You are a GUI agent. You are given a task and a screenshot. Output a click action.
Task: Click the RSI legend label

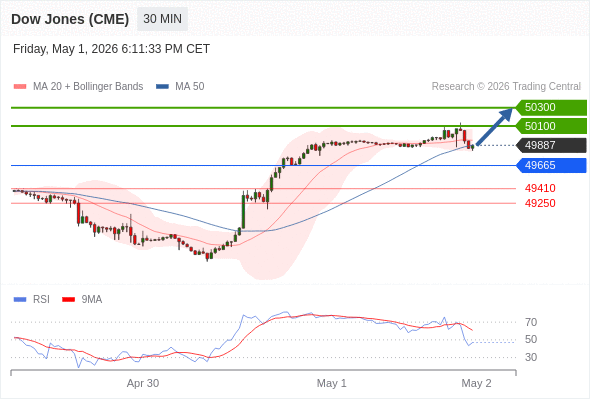(x=41, y=300)
